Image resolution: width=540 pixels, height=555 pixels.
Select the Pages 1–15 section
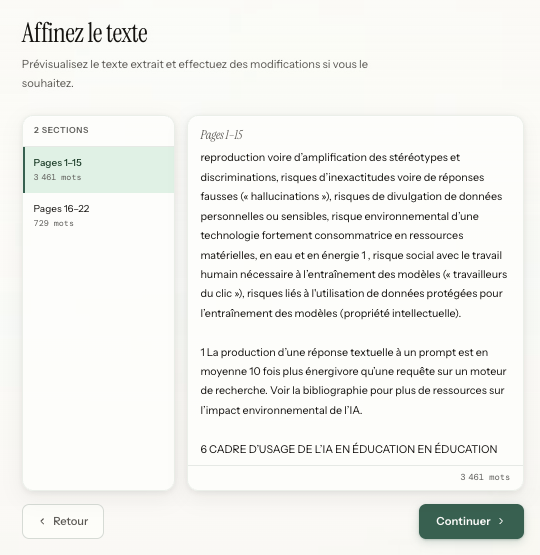(x=99, y=170)
